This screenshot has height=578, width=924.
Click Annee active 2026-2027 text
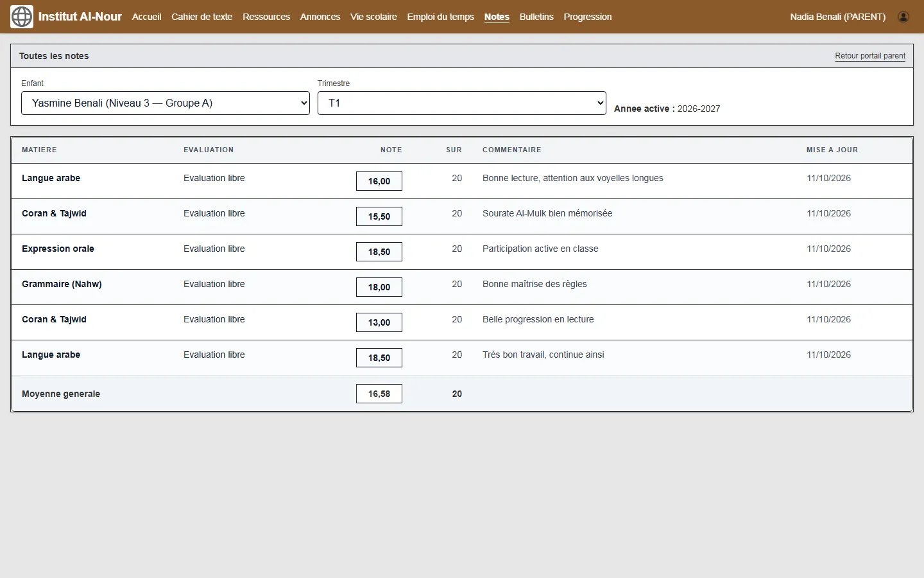667,109
